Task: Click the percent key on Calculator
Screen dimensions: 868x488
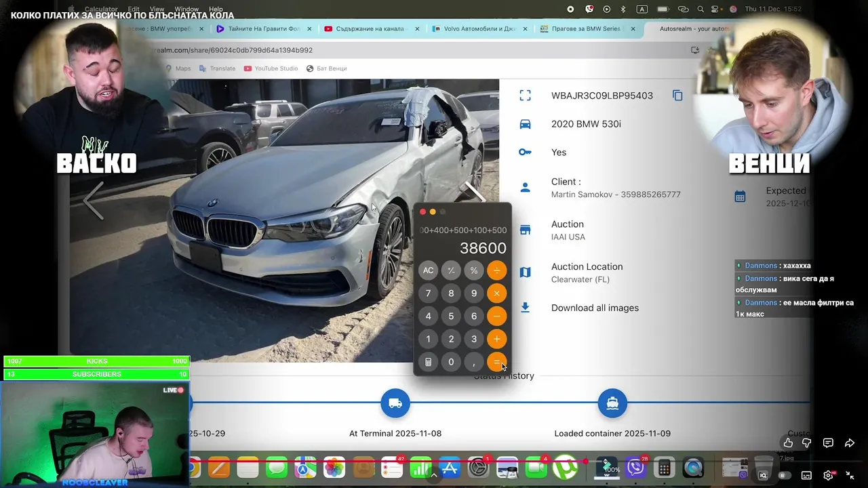Action: pyautogui.click(x=474, y=270)
